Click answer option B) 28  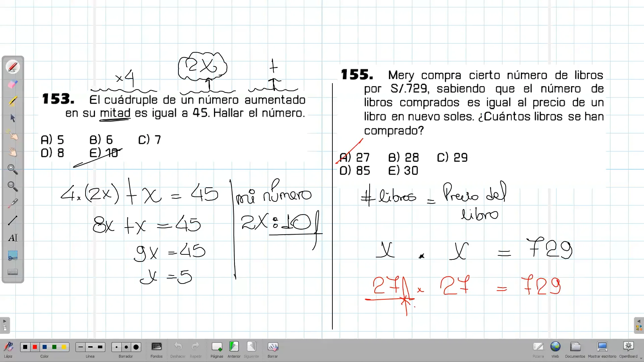404,158
